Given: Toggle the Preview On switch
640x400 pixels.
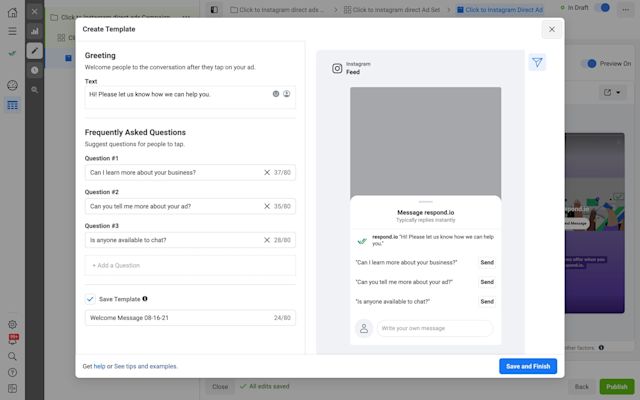Looking at the screenshot, I should click(589, 64).
